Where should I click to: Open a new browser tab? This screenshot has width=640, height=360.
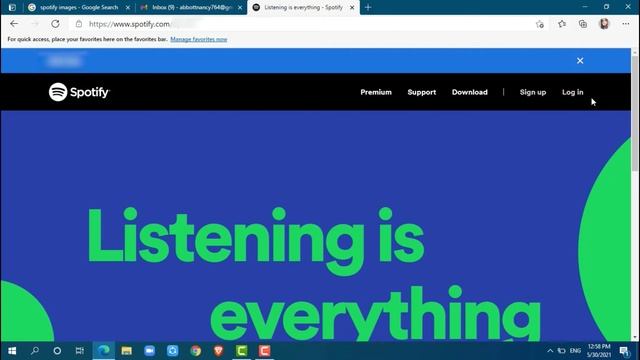pyautogui.click(x=368, y=7)
